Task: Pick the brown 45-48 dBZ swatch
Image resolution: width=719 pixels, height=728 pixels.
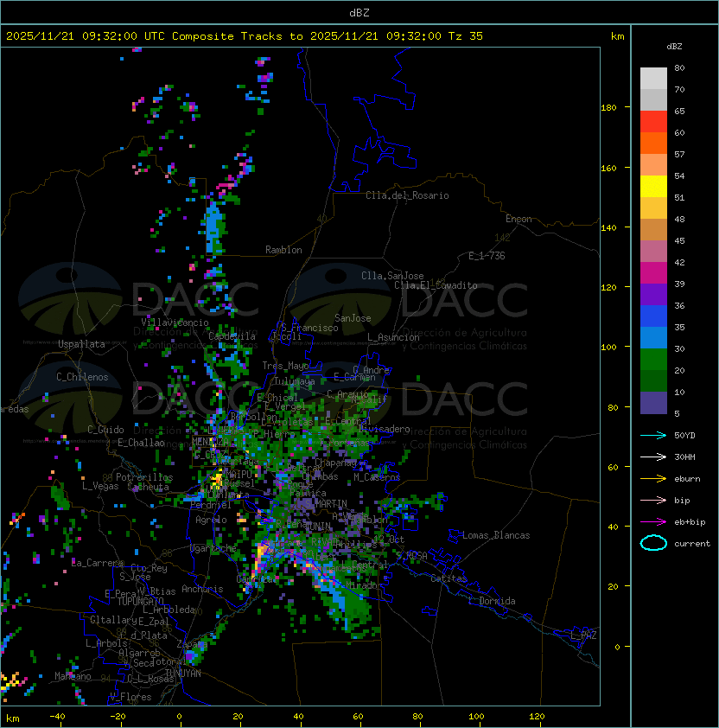Action: (x=653, y=229)
